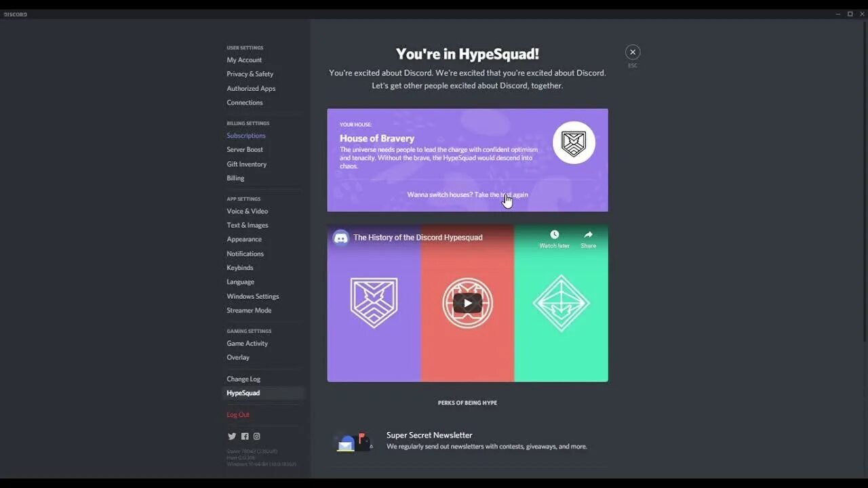Open the Facebook social icon
This screenshot has height=488, width=868.
(245, 436)
